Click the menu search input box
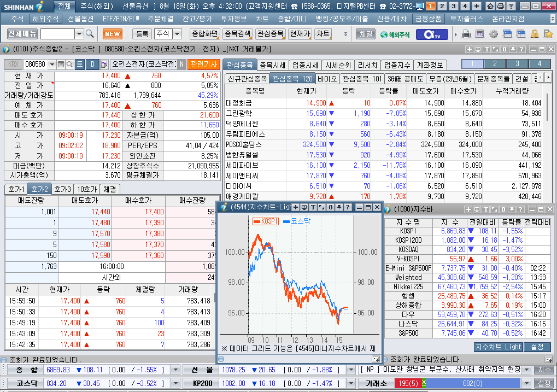 tap(57, 34)
